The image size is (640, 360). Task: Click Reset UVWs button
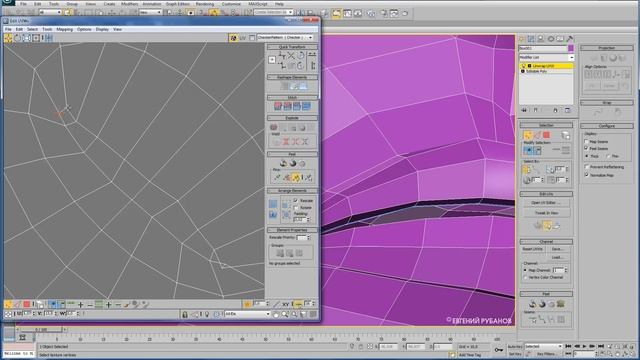coord(533,249)
